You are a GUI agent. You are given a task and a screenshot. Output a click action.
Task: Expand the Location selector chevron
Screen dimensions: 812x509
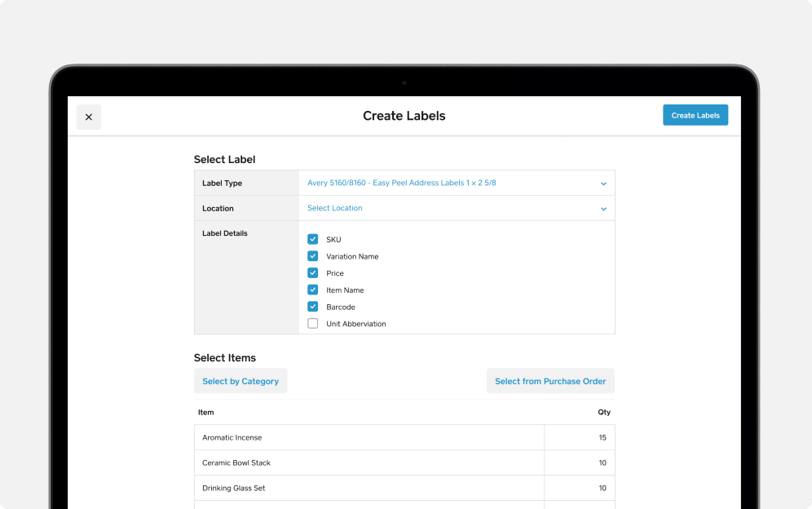click(603, 209)
